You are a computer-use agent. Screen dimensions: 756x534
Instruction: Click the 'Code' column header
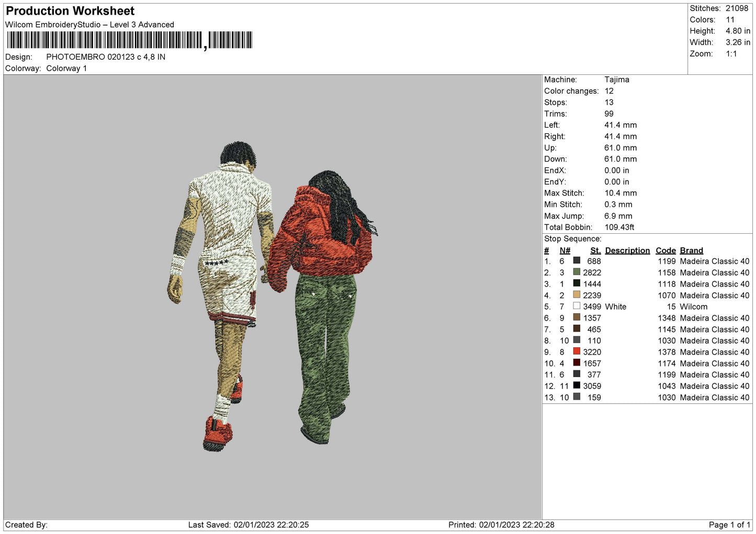tap(666, 251)
